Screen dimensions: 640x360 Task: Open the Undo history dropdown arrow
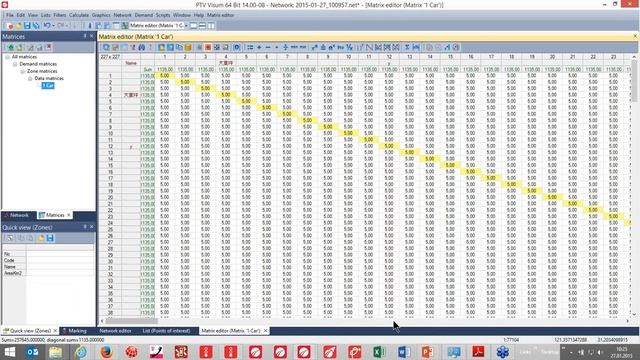(53, 26)
